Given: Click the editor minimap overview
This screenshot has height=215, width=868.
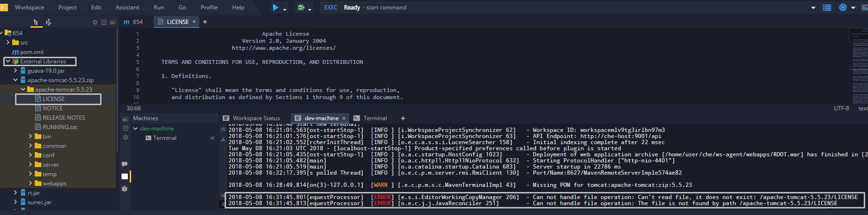Looking at the screenshot, I should (x=859, y=66).
